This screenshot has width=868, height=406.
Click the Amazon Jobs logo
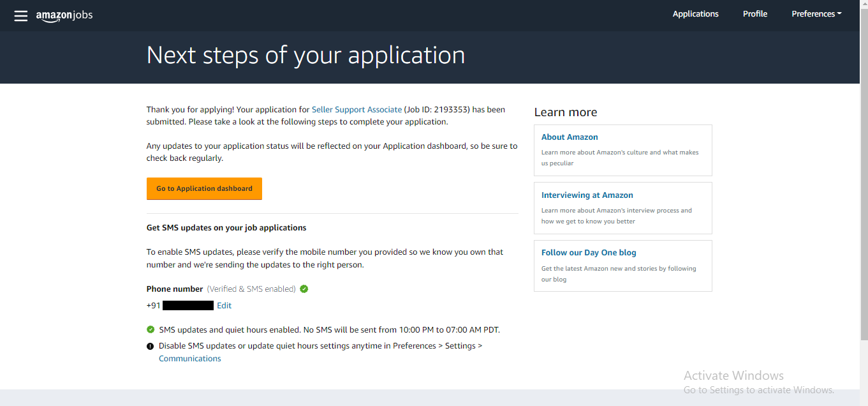point(64,16)
